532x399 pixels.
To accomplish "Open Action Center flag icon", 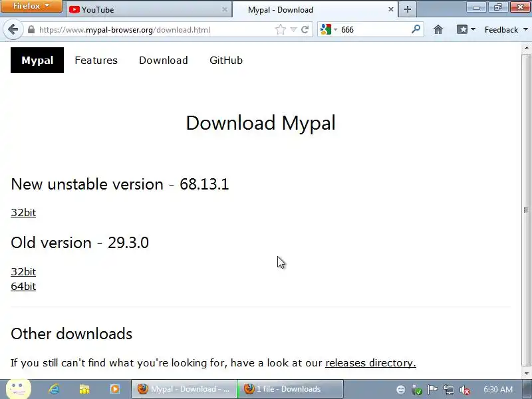I will tap(432, 390).
